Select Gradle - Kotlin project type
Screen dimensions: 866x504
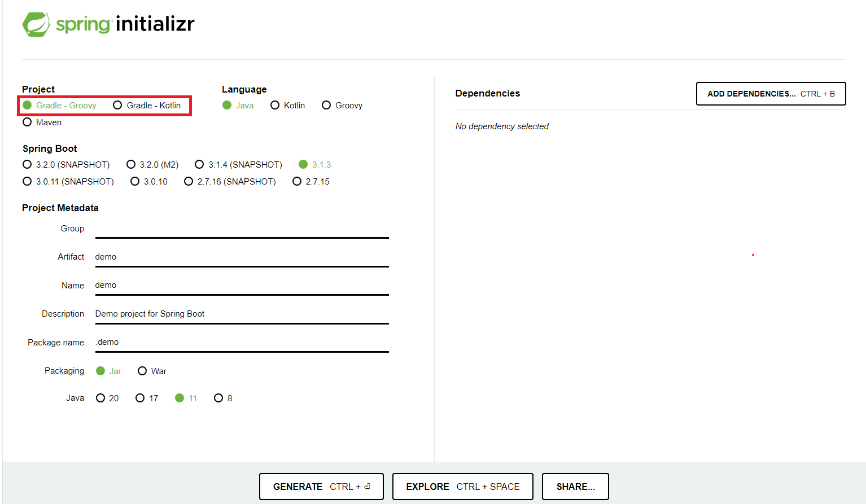[x=147, y=106]
